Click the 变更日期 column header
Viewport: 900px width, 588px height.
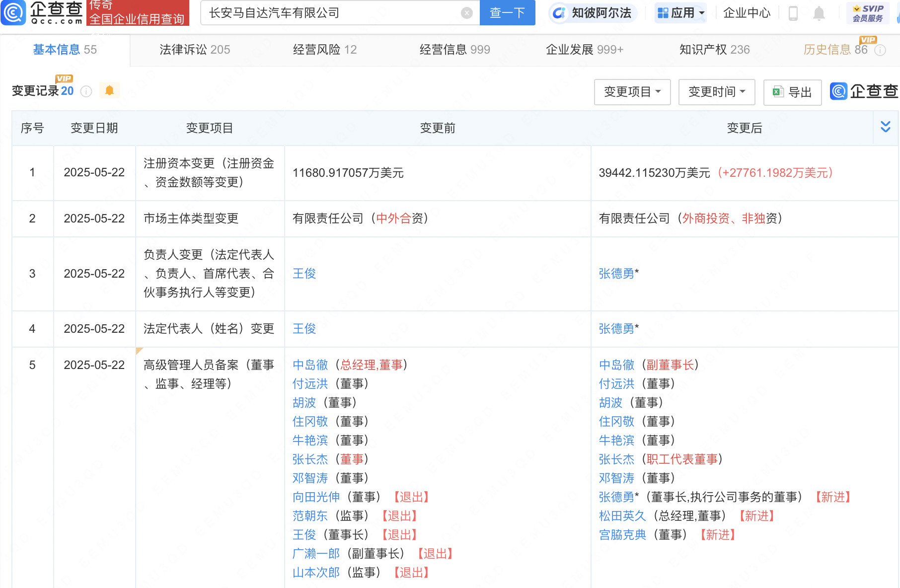[94, 128]
